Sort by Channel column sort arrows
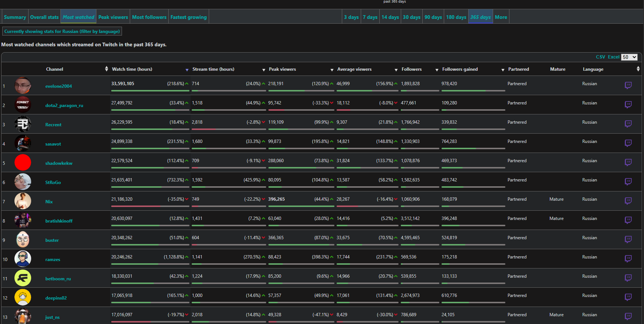Viewport: 644px width, 324px height. (106, 69)
